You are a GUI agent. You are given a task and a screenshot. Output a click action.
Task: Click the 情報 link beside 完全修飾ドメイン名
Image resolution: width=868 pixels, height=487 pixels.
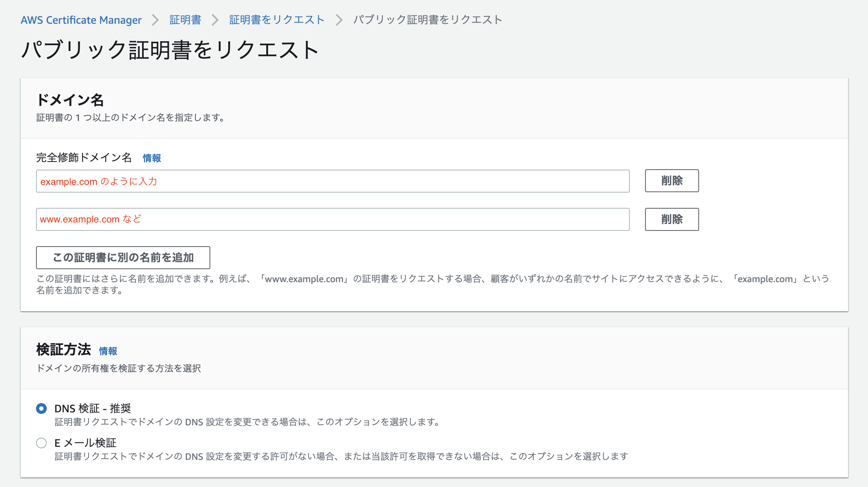[152, 158]
